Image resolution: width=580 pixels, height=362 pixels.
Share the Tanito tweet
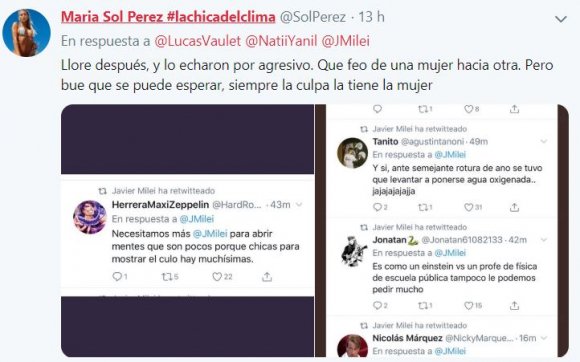(x=514, y=207)
